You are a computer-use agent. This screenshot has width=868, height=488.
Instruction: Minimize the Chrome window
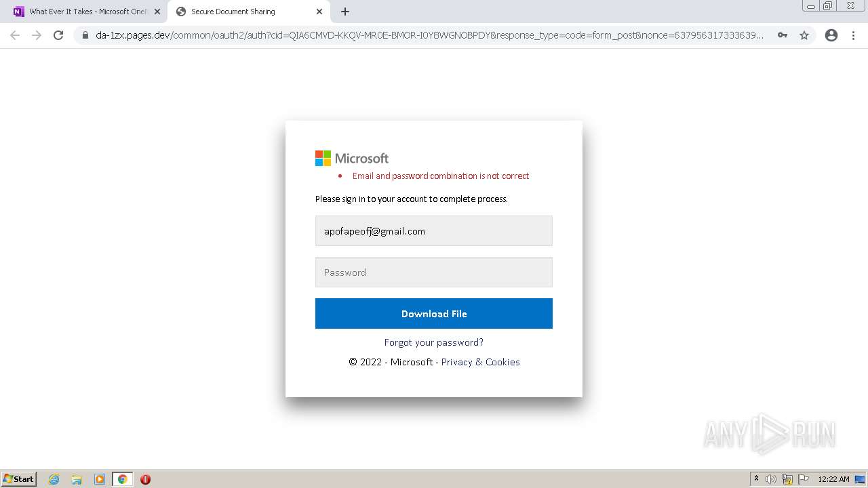coord(810,6)
